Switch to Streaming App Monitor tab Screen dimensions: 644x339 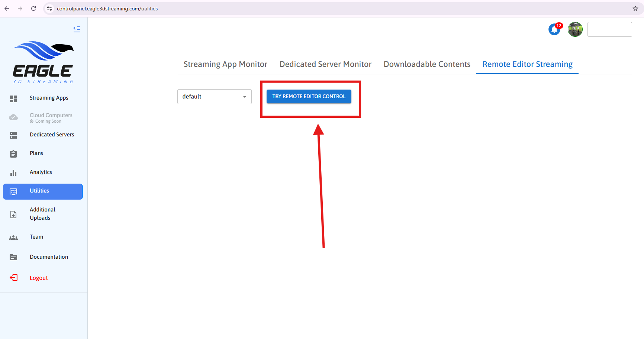(x=225, y=64)
